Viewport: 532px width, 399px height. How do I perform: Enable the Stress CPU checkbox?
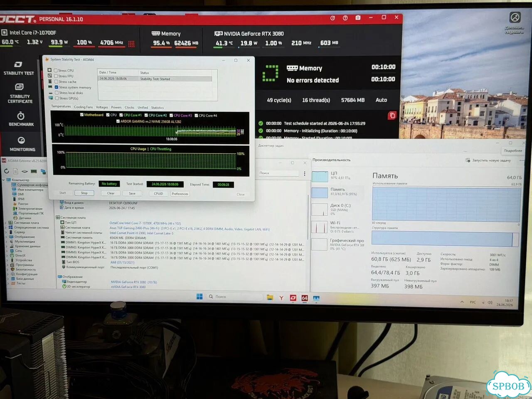click(x=56, y=70)
